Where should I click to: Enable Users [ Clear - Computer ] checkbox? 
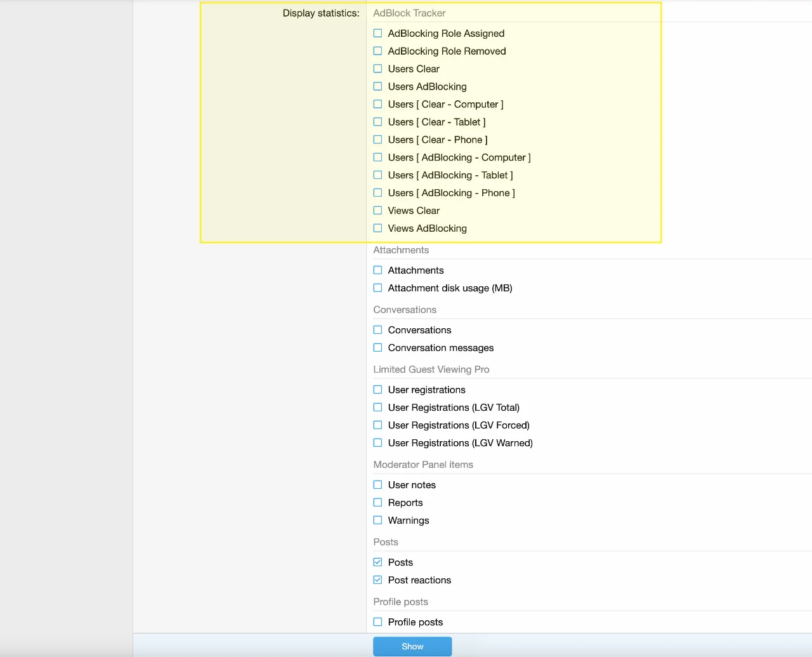[378, 104]
